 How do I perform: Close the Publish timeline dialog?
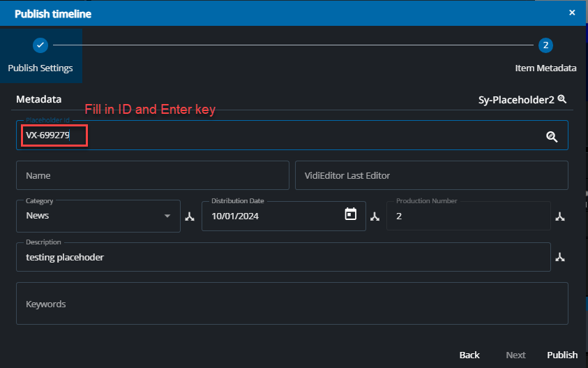coord(572,13)
